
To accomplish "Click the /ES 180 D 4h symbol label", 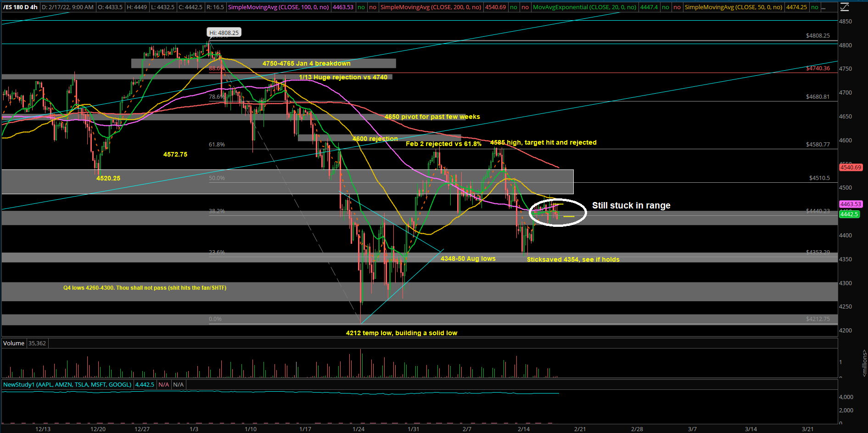I will tap(20, 7).
